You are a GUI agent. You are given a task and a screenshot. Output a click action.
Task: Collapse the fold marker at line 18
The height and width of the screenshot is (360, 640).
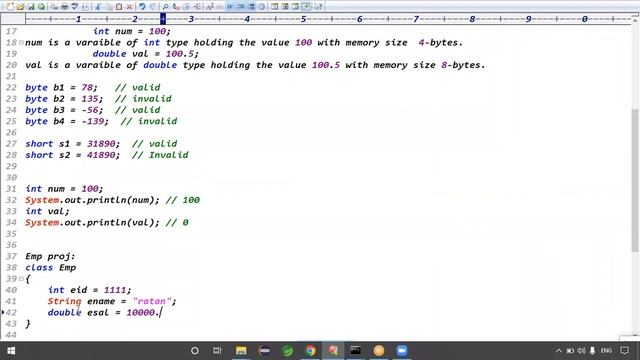click(21, 42)
